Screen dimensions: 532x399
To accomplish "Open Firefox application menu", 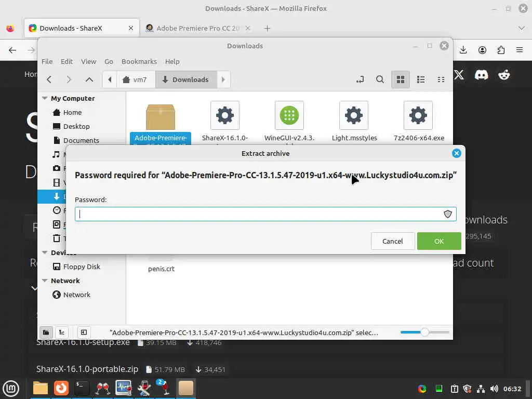I will (520, 50).
